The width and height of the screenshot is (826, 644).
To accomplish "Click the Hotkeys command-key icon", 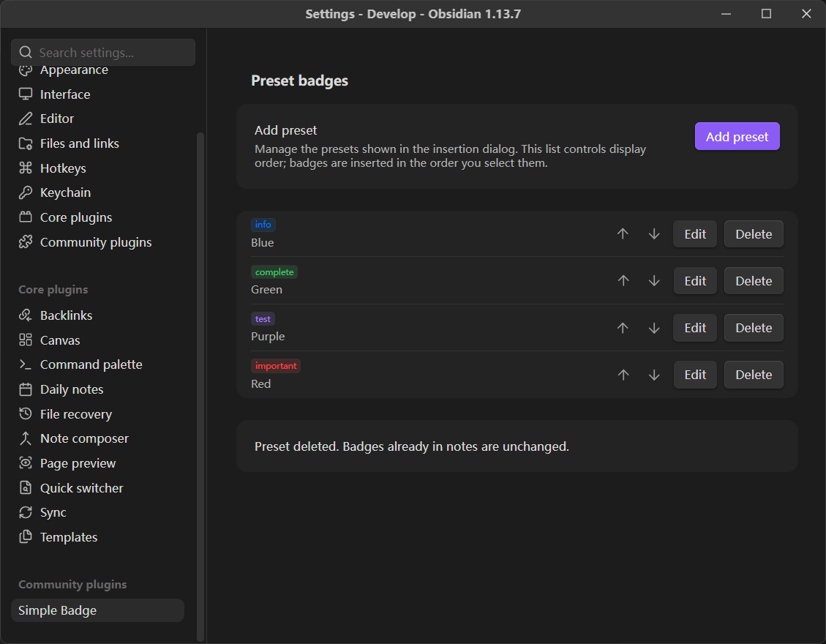I will [x=26, y=168].
